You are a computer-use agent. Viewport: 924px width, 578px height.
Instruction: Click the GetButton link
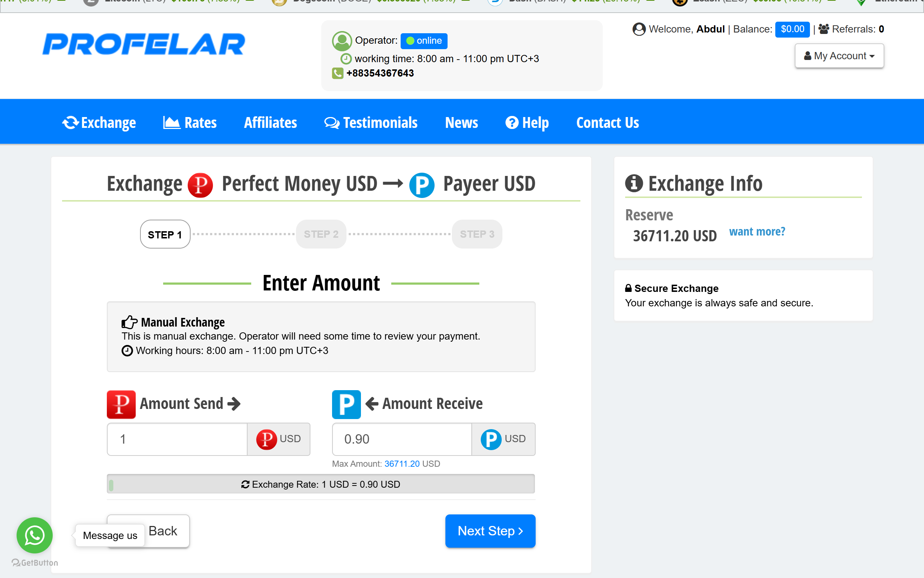click(x=35, y=562)
